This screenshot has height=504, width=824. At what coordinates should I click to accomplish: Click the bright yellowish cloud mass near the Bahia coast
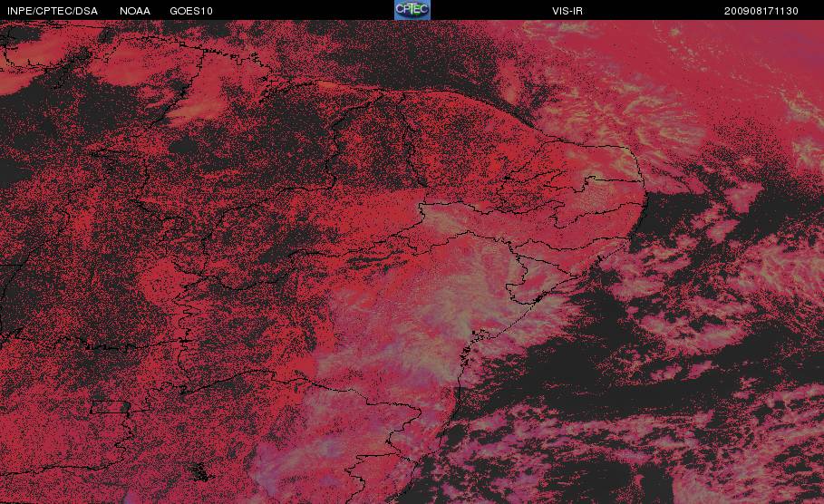pos(447,315)
